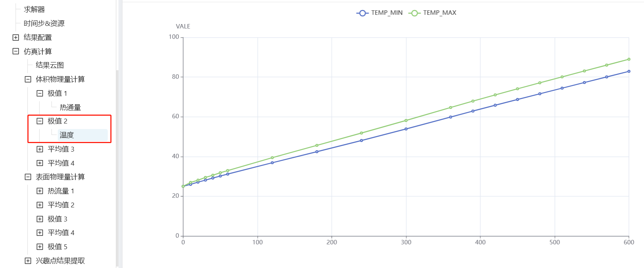Expand the 极值 5 node
Image resolution: width=644 pixels, height=268 pixels.
pos(40,247)
